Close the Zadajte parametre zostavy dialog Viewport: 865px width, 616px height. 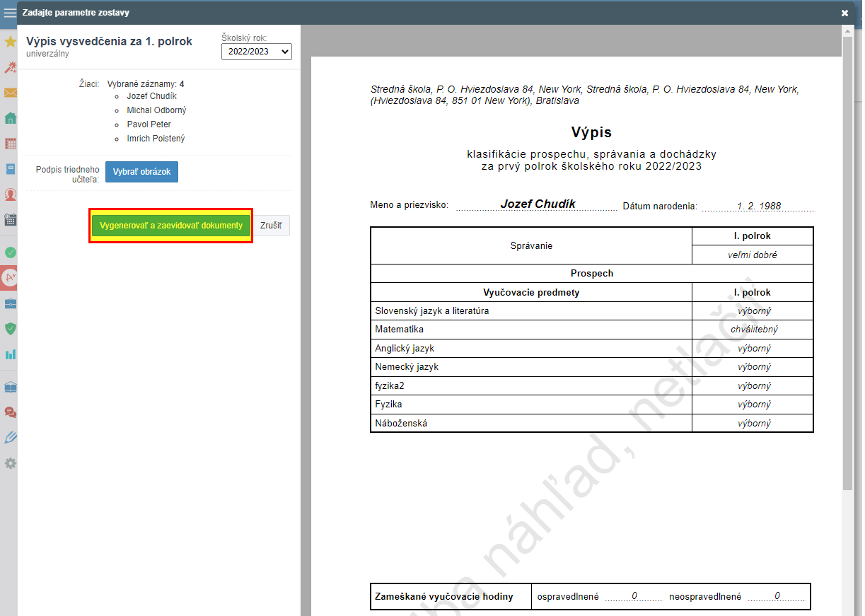(x=844, y=13)
